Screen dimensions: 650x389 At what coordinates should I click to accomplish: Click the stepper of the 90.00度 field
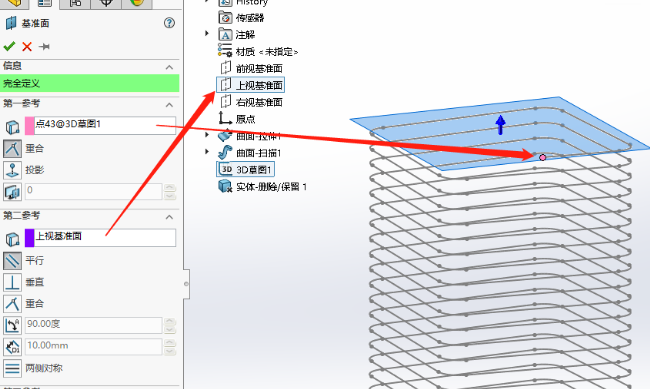pos(170,325)
